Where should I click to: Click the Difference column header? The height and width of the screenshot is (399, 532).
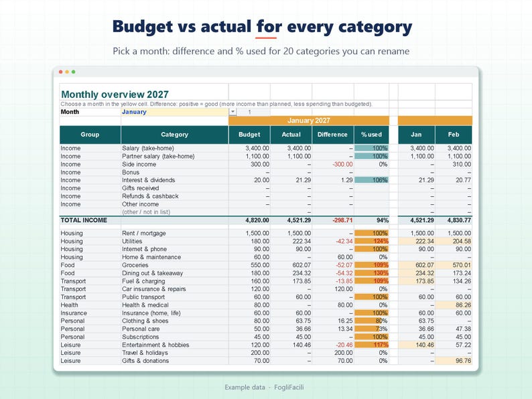[x=332, y=135]
